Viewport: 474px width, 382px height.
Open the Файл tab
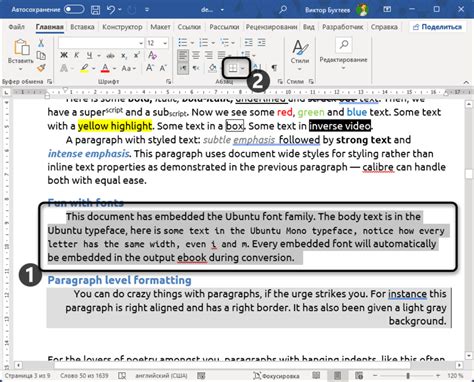point(16,27)
